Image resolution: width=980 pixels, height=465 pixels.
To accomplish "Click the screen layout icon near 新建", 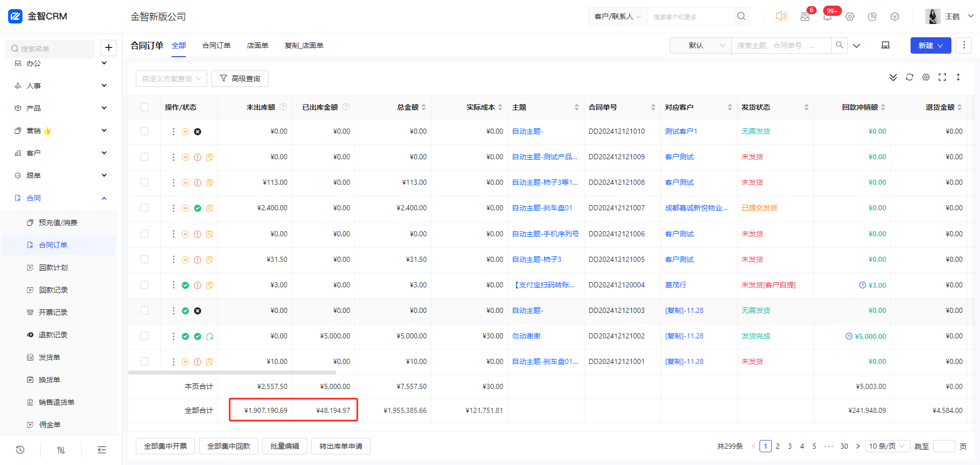I will (x=886, y=45).
